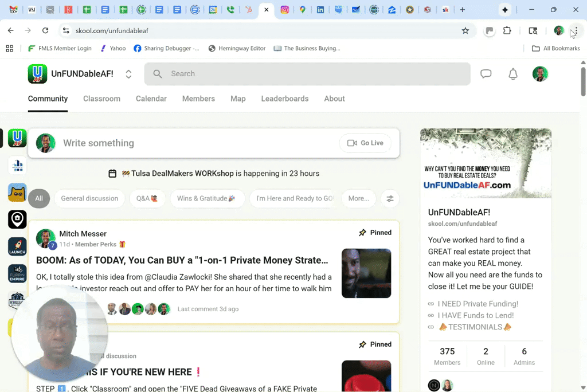Image resolution: width=587 pixels, height=392 pixels.
Task: Open the feed filter sliders icon
Action: (390, 198)
